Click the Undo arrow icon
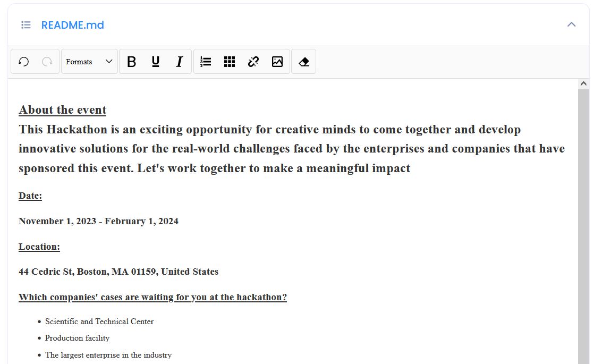 coord(23,62)
